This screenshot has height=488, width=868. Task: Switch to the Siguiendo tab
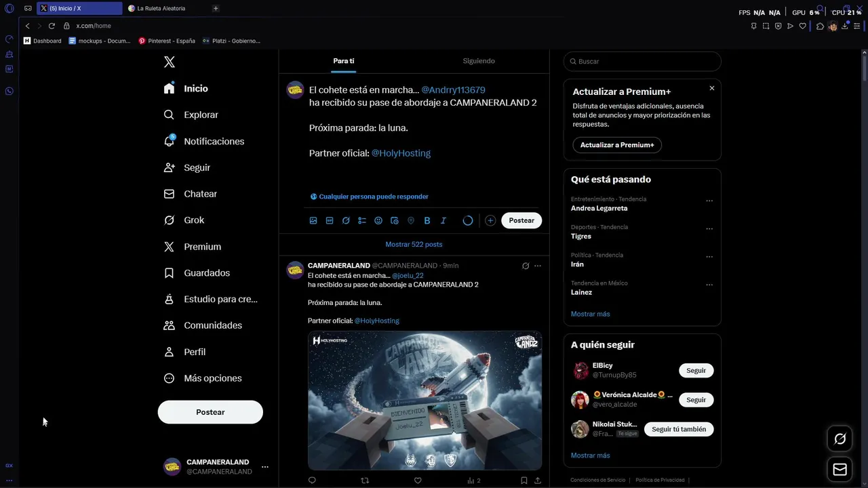click(x=479, y=61)
